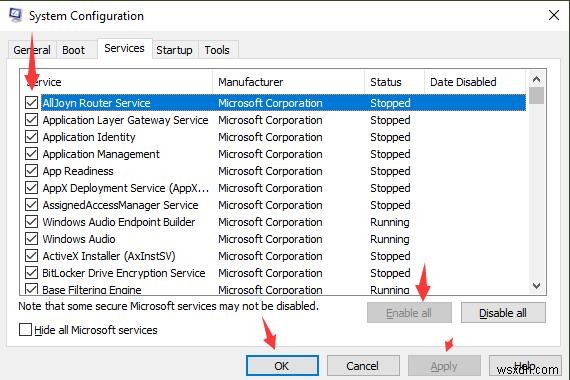Click the System Configuration title bar icon
This screenshot has height=380, width=570.
coord(15,16)
